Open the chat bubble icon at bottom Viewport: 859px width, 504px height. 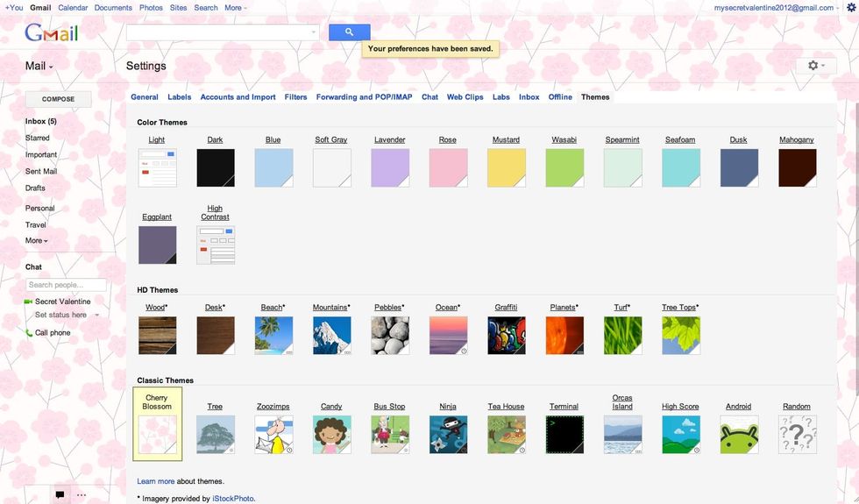point(60,494)
